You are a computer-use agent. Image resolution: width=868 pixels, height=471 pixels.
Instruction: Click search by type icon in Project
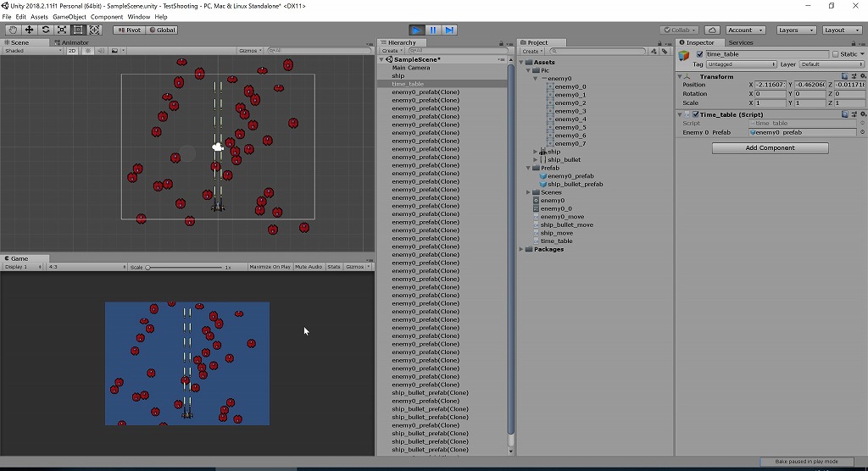point(654,51)
